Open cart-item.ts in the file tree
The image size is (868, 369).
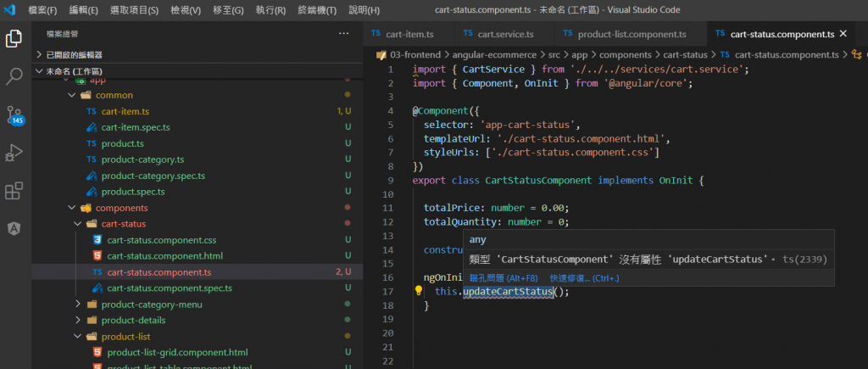coord(125,111)
